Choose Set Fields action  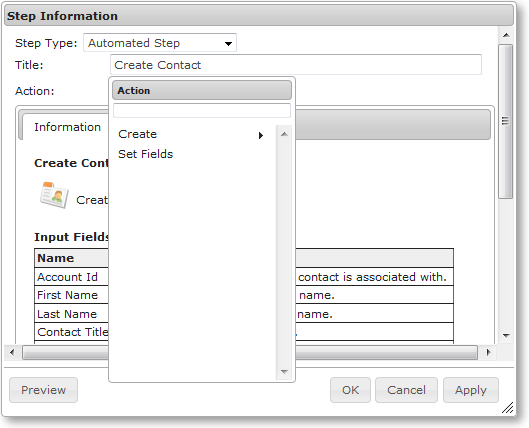[145, 154]
